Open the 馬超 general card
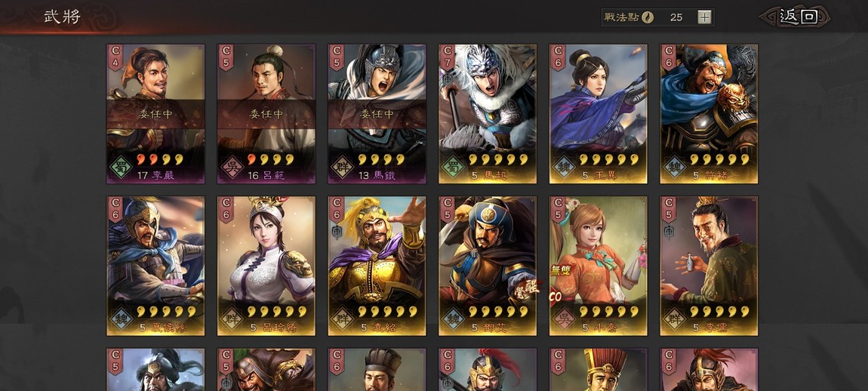868x391 pixels. click(488, 113)
